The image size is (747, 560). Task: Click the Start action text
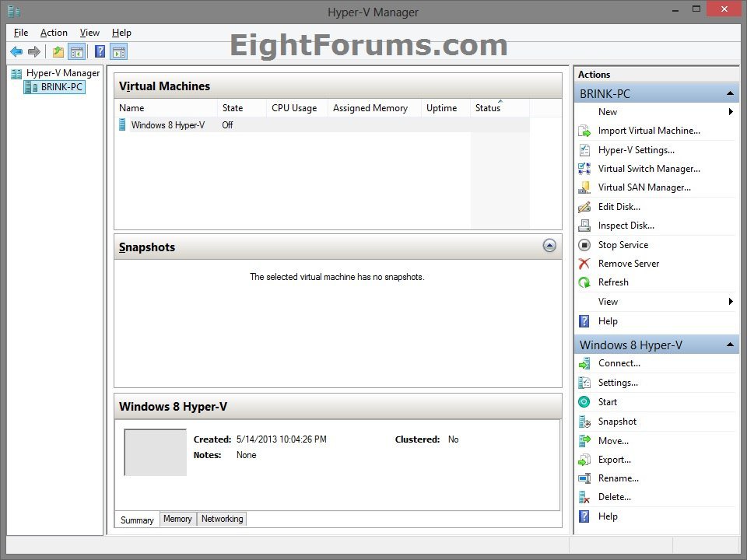click(x=608, y=402)
